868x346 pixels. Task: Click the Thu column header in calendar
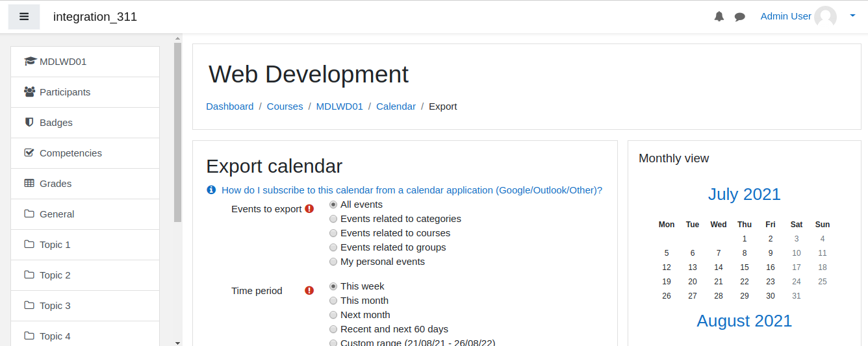pos(745,225)
